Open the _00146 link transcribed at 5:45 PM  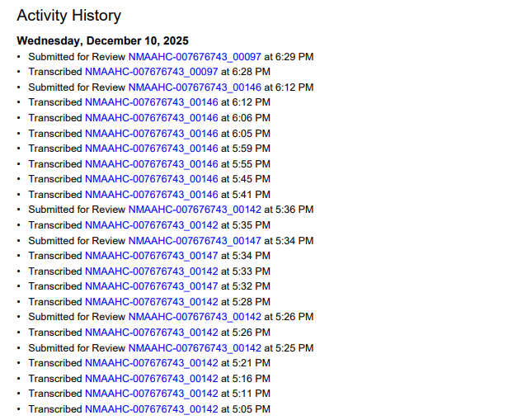pos(151,179)
